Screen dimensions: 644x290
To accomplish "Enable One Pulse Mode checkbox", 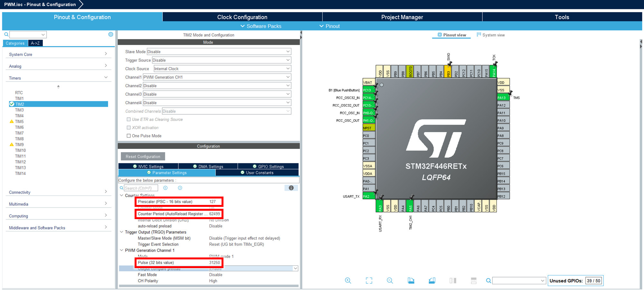I will coord(128,136).
